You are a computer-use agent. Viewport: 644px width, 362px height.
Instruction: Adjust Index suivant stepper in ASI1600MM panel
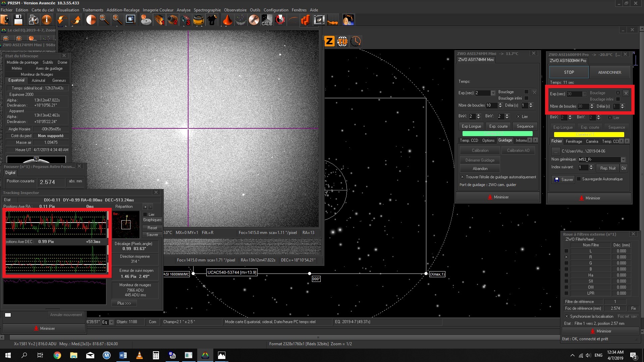coord(591,167)
